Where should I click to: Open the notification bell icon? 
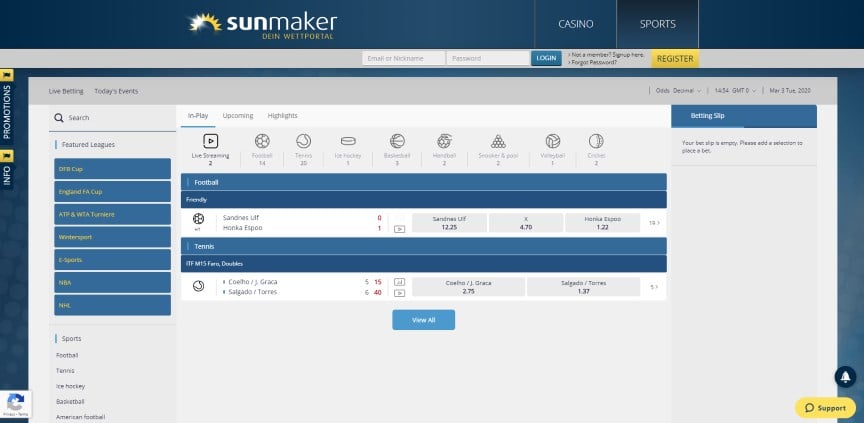pyautogui.click(x=845, y=377)
